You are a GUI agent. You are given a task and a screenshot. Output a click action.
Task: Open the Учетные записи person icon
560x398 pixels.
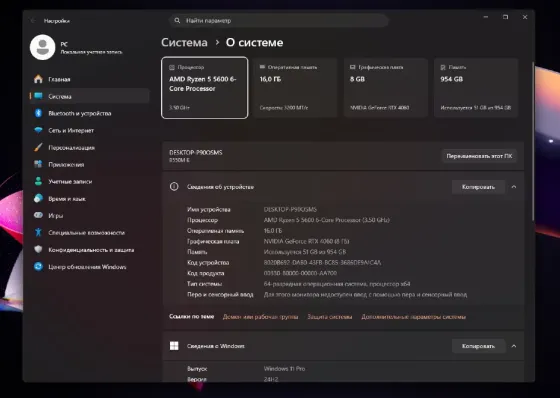(x=38, y=181)
